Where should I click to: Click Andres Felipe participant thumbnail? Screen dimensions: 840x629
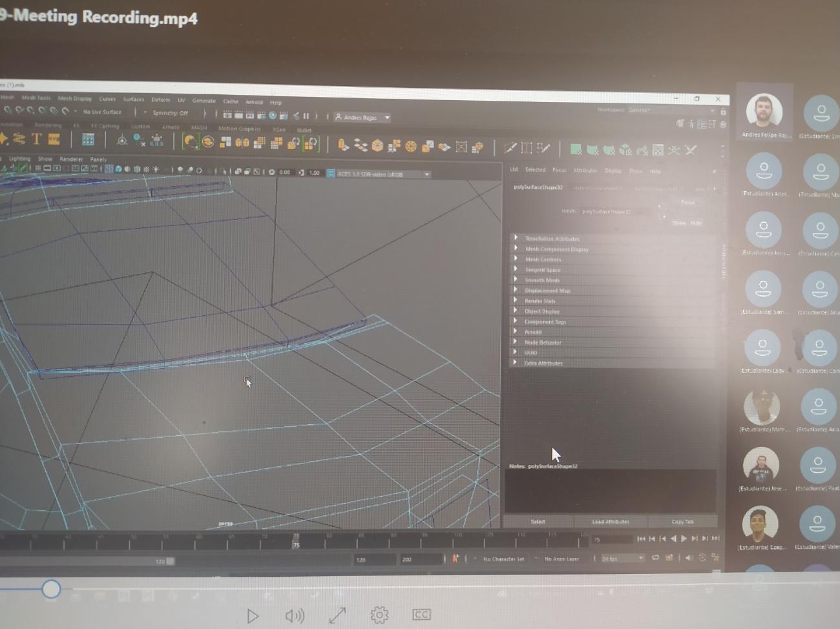pos(764,113)
